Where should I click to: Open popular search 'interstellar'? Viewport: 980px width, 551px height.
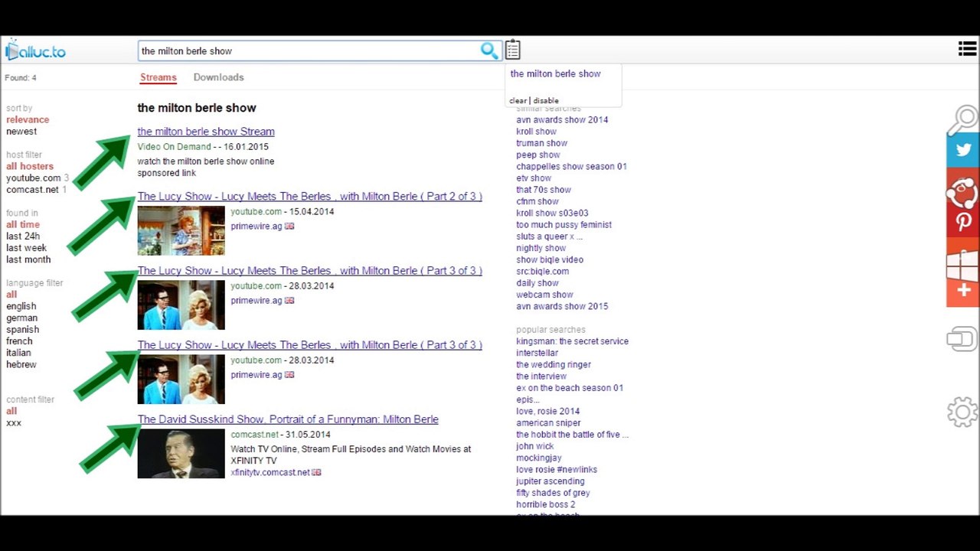(537, 353)
